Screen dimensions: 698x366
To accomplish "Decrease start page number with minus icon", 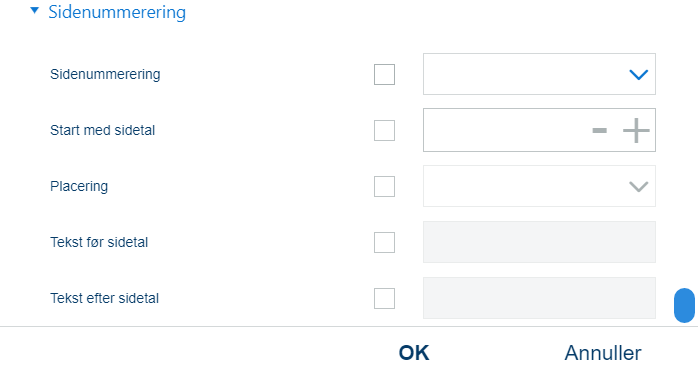I will [600, 130].
